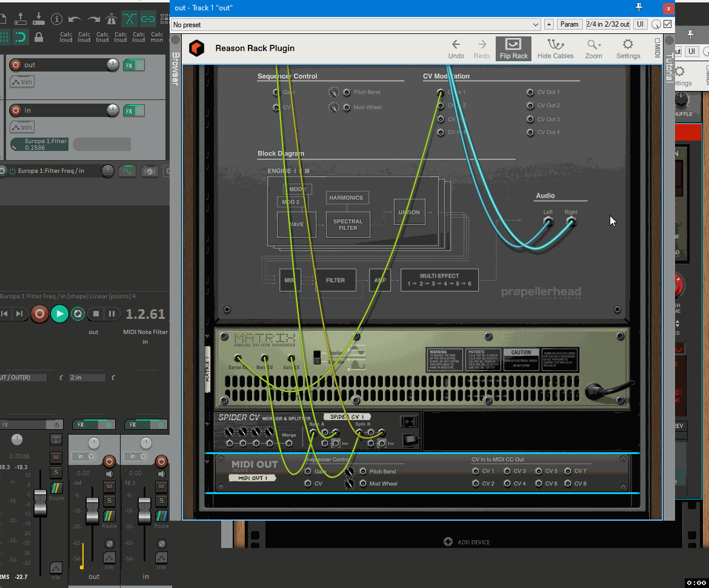
Task: Solo the in mixer channel
Action: pyautogui.click(x=161, y=501)
